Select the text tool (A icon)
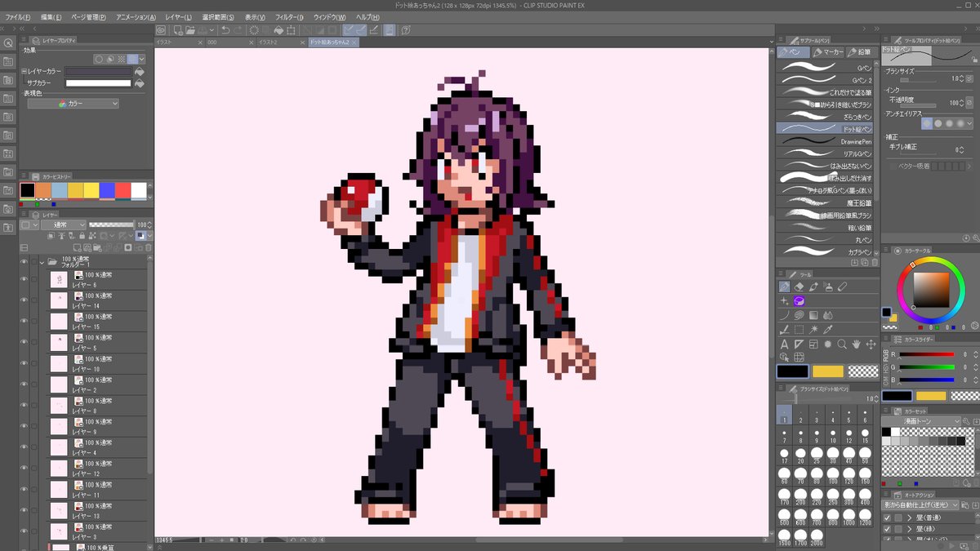Screen dimensions: 980x551 click(784, 344)
